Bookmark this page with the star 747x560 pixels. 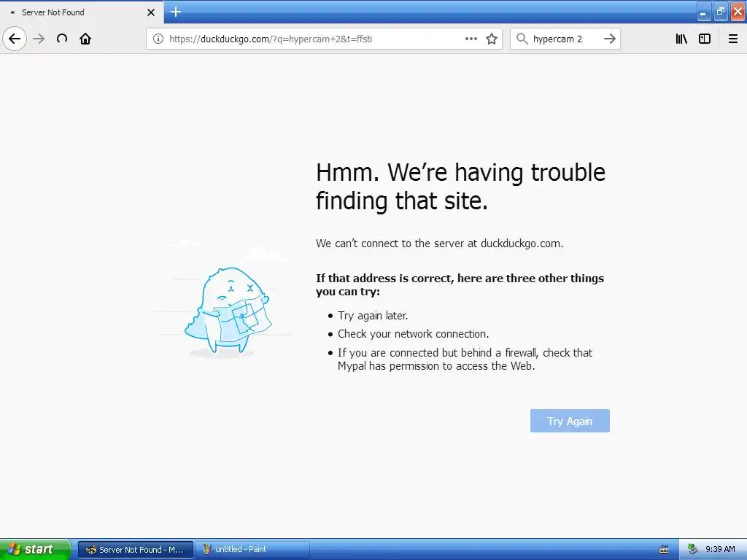(492, 39)
